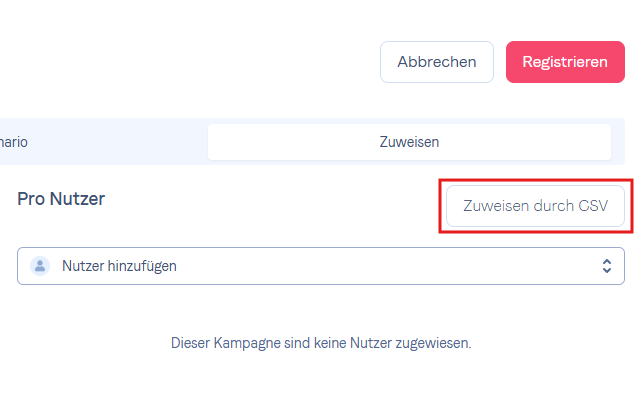
Task: Select the partially visible Szenario tab
Action: [14, 142]
